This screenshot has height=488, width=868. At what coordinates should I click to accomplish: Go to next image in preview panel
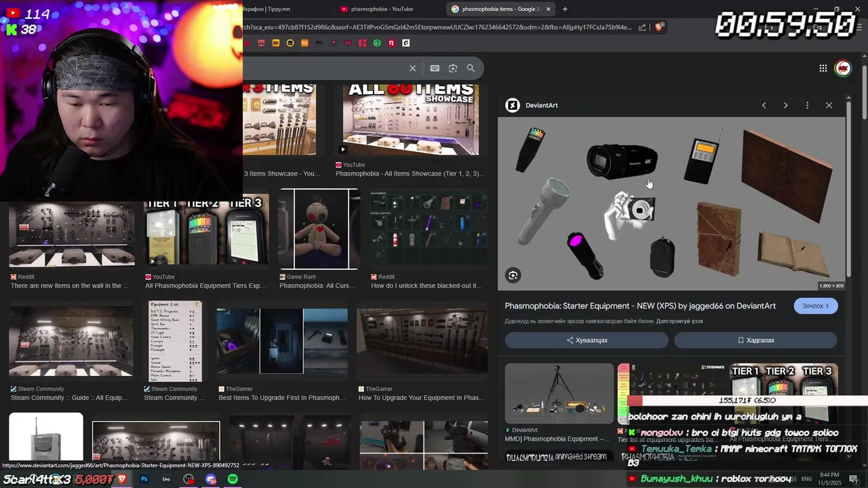click(x=785, y=105)
